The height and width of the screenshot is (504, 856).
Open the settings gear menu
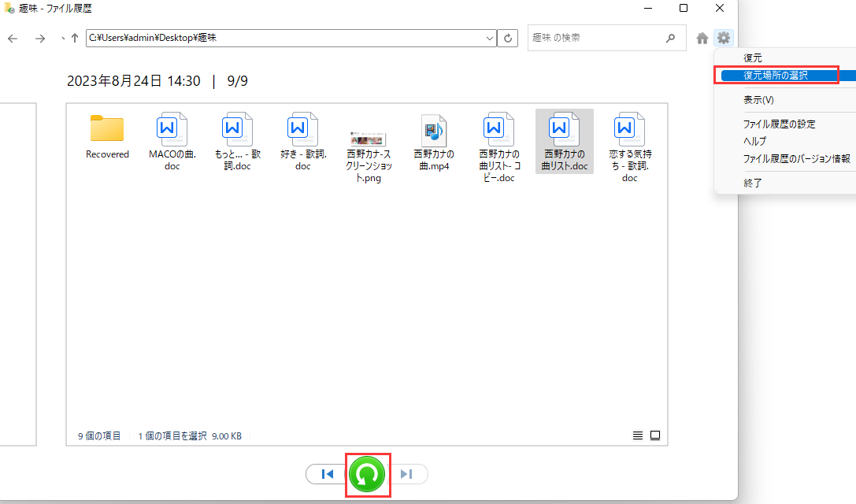[723, 38]
